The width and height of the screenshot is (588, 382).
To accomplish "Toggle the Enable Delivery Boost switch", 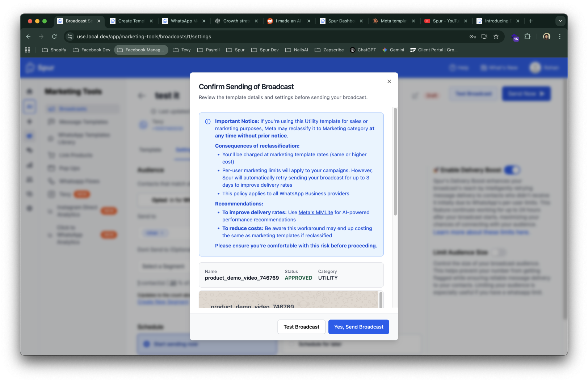I will [x=512, y=170].
